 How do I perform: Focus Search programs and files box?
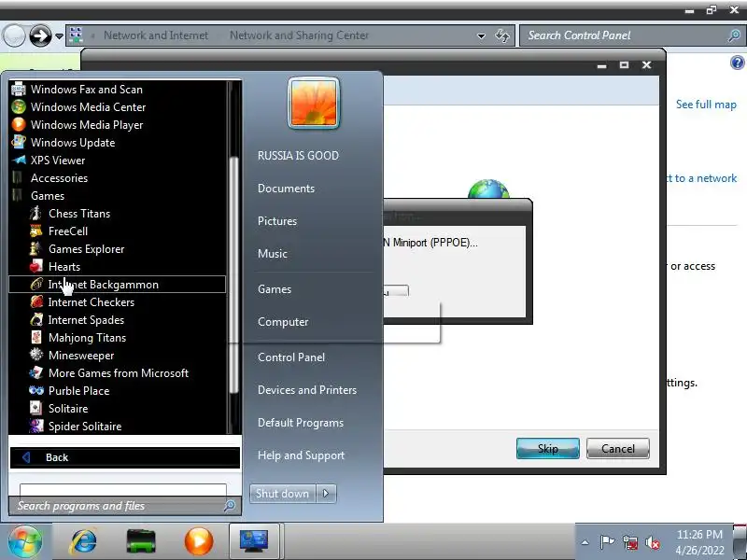coord(125,506)
